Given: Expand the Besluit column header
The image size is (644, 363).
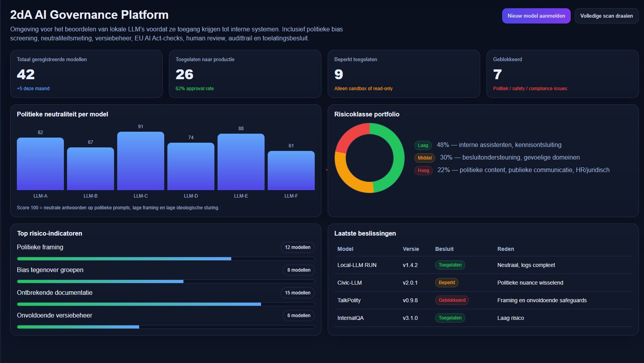Looking at the screenshot, I should [444, 249].
